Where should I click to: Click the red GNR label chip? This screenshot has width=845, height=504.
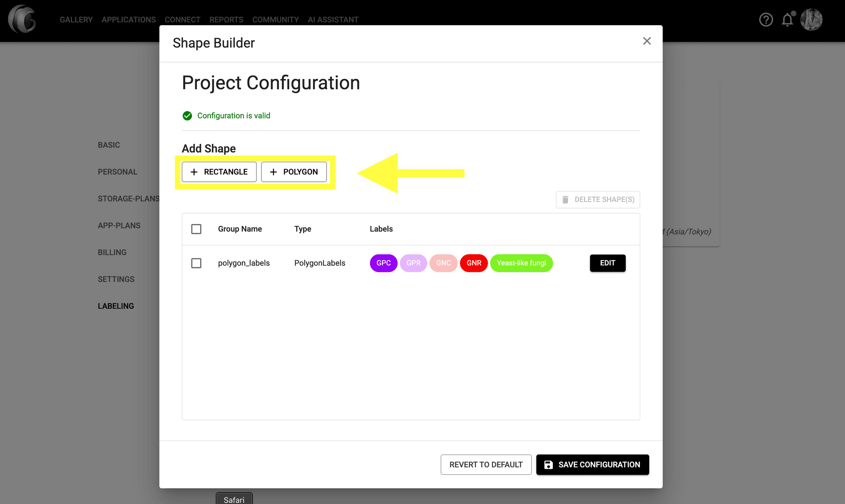tap(474, 263)
